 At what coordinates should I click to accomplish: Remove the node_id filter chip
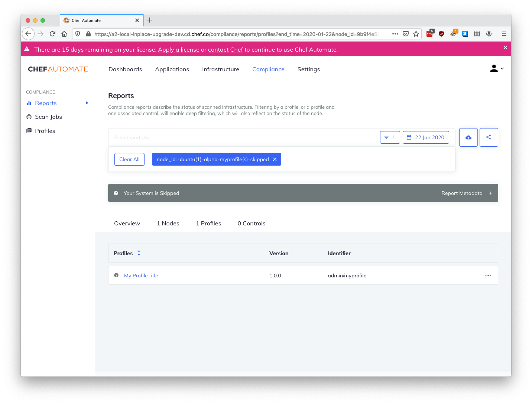point(275,159)
